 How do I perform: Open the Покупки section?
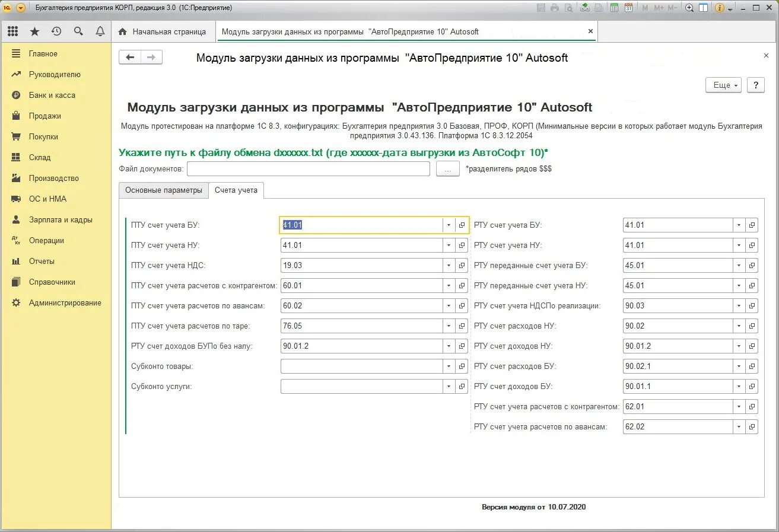pyautogui.click(x=43, y=137)
